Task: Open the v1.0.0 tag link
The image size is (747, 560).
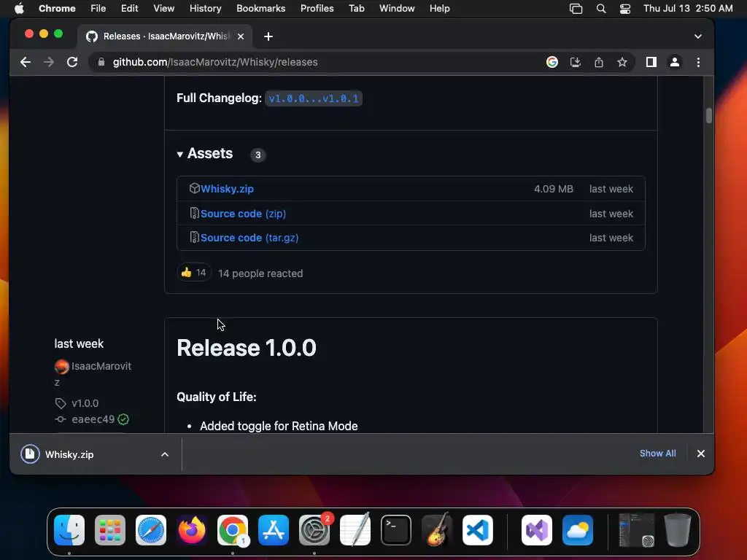Action: [x=85, y=403]
